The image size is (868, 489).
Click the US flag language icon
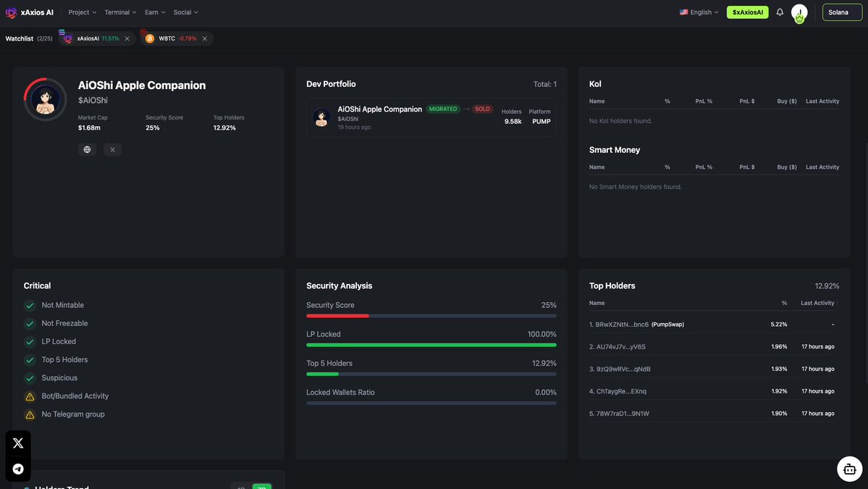[683, 12]
